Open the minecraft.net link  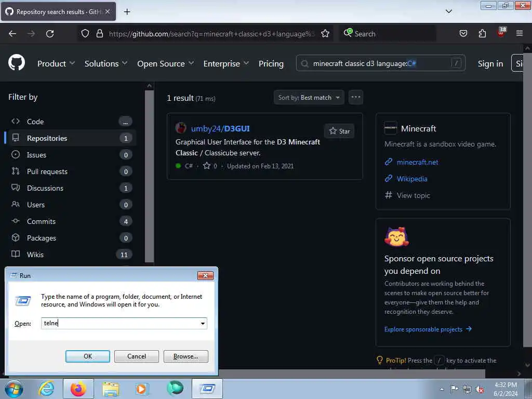click(x=417, y=162)
